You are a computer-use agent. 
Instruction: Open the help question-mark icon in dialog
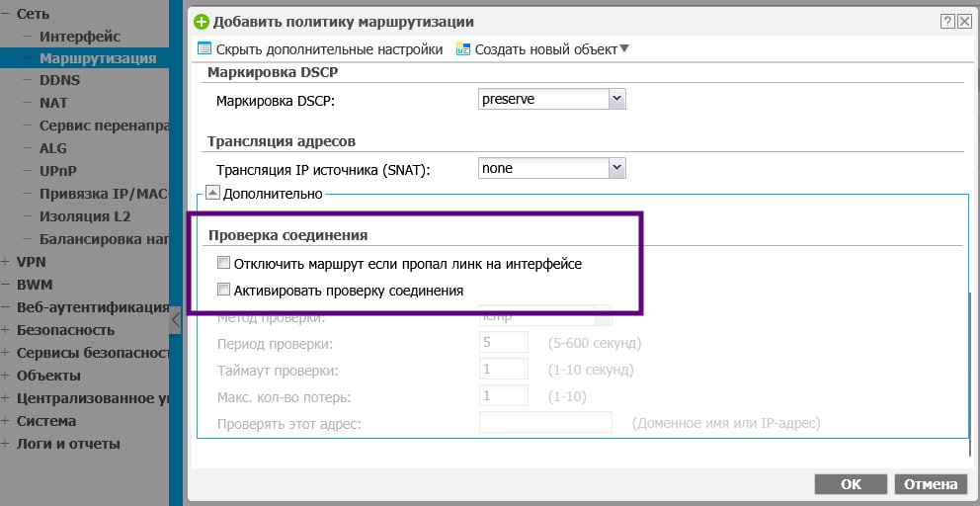point(946,22)
